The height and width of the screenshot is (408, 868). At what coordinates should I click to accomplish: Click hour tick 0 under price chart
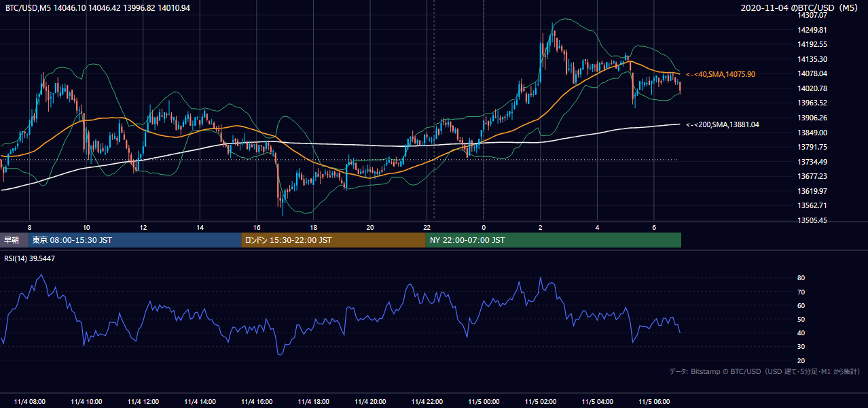tap(484, 227)
